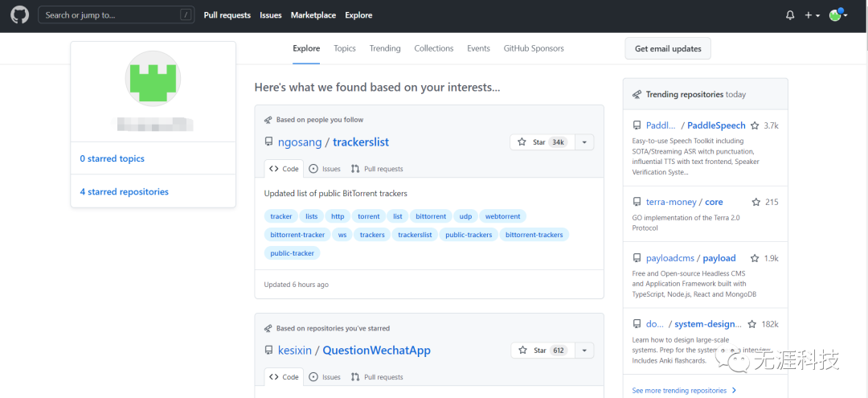Viewport: 868px width, 398px height.
Task: Expand star list dropdown for trackerslist
Action: pos(584,142)
